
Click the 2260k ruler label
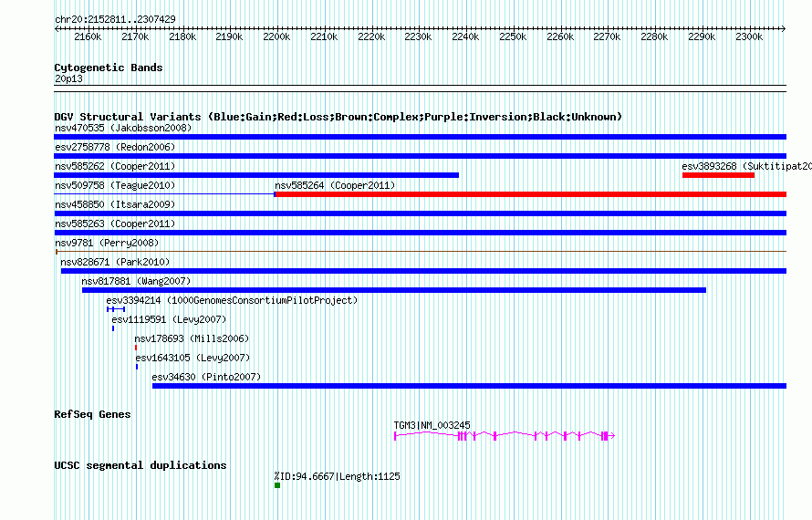click(560, 36)
